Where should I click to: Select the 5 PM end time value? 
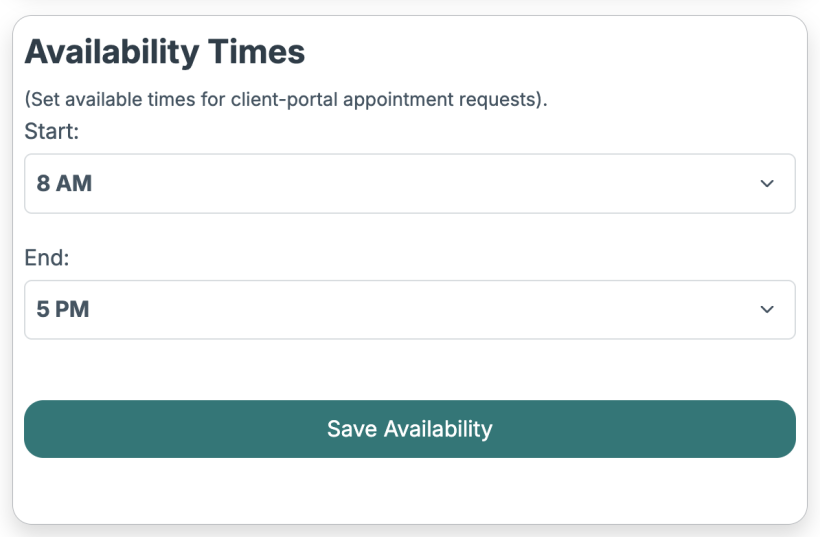point(63,310)
